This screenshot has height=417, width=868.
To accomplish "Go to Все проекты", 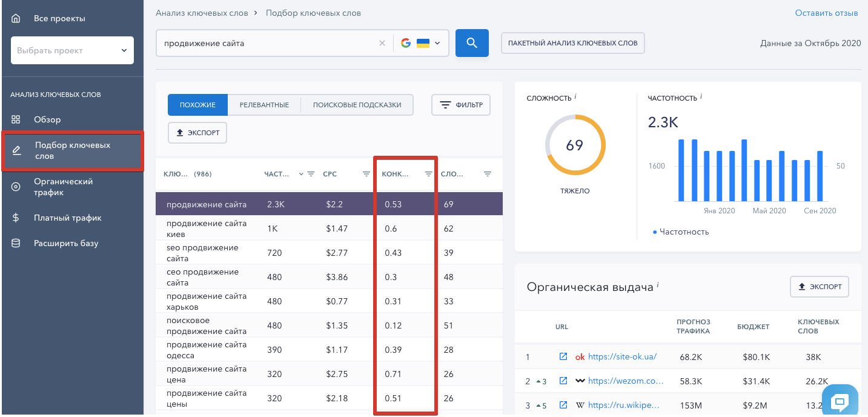I will tap(59, 18).
